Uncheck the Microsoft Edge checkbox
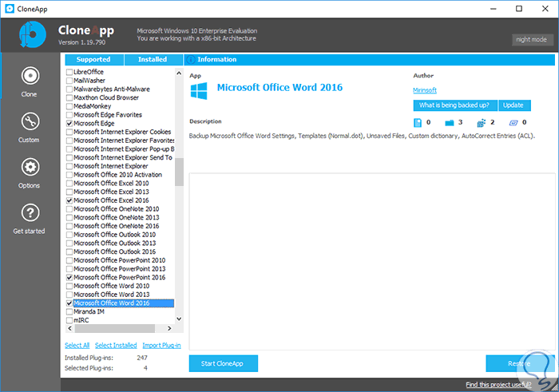The width and height of the screenshot is (559, 392). tap(69, 123)
